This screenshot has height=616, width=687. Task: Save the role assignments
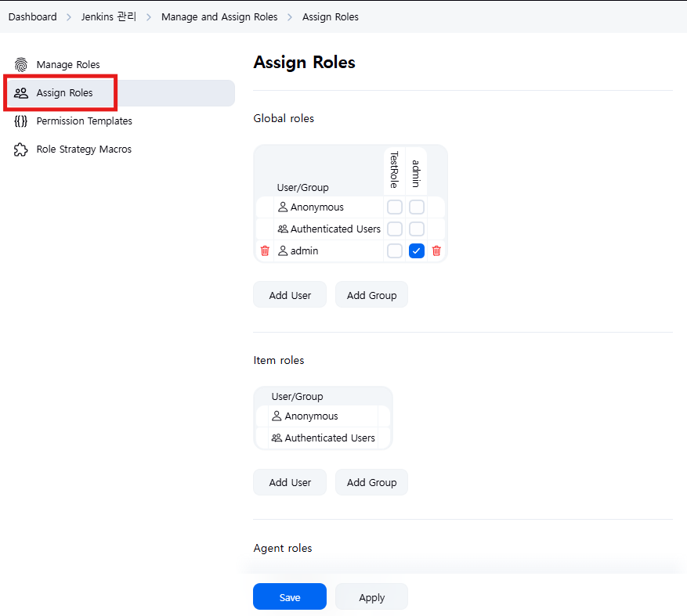[x=290, y=597]
